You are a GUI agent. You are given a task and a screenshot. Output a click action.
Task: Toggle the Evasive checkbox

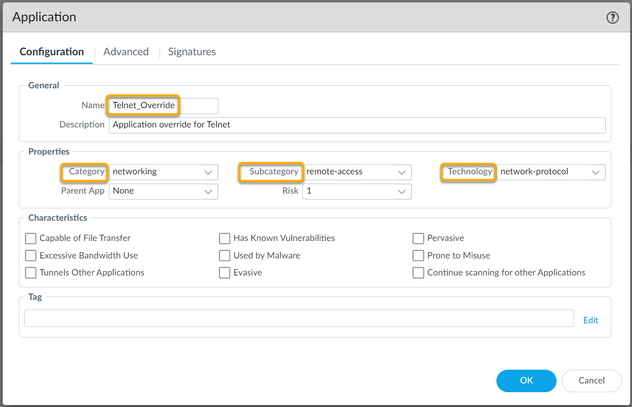point(225,272)
